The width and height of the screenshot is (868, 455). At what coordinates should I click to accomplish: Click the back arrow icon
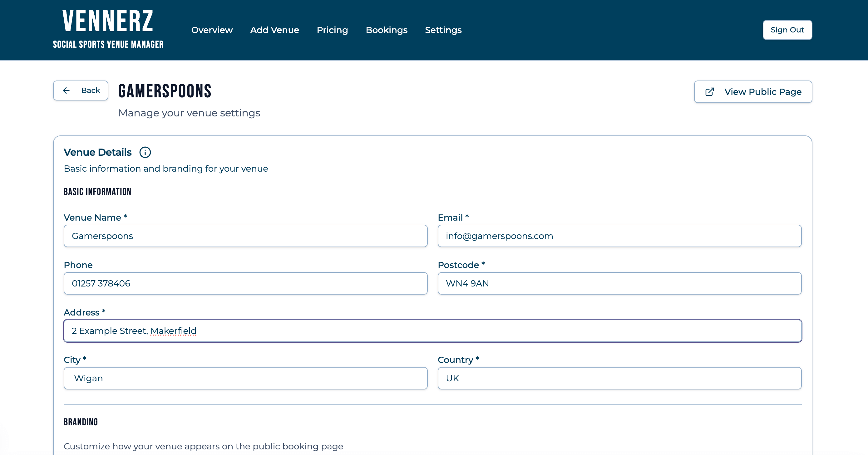tap(67, 90)
